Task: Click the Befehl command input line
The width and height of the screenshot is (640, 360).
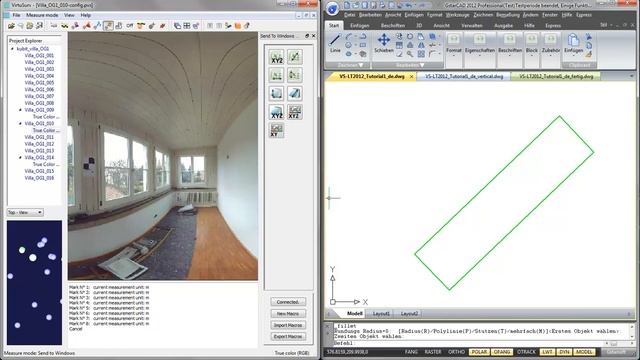Action: 469,343
